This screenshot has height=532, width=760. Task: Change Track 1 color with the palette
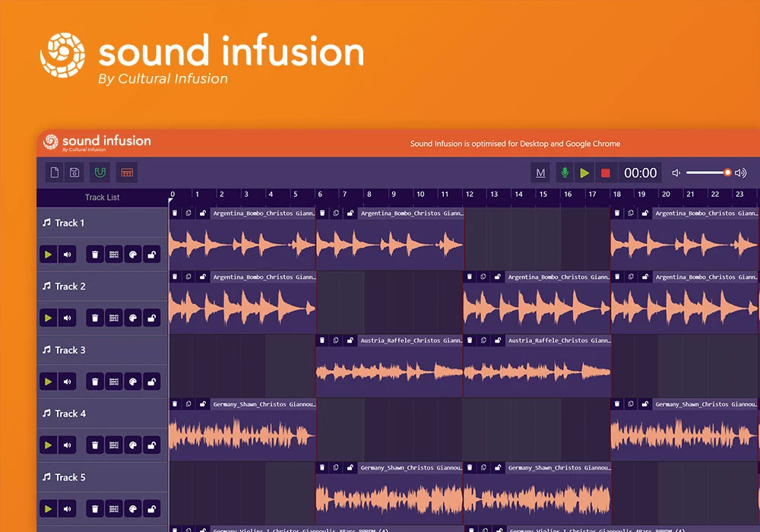(133, 255)
